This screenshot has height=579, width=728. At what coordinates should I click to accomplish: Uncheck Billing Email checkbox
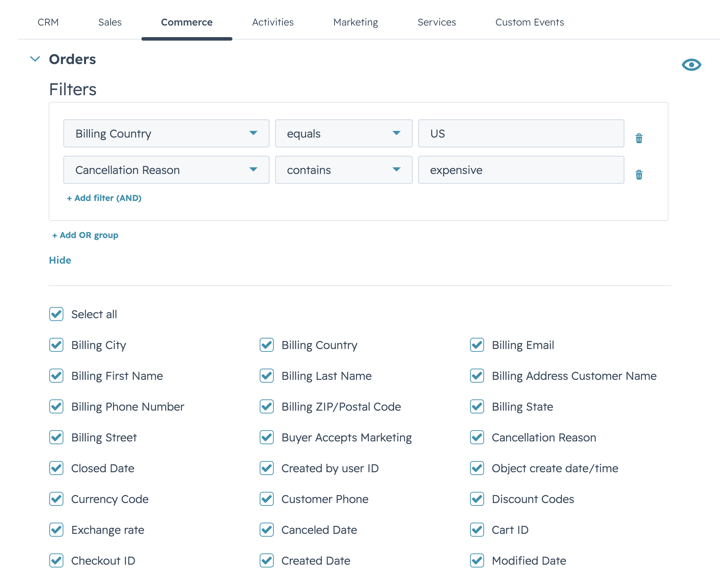click(x=477, y=345)
